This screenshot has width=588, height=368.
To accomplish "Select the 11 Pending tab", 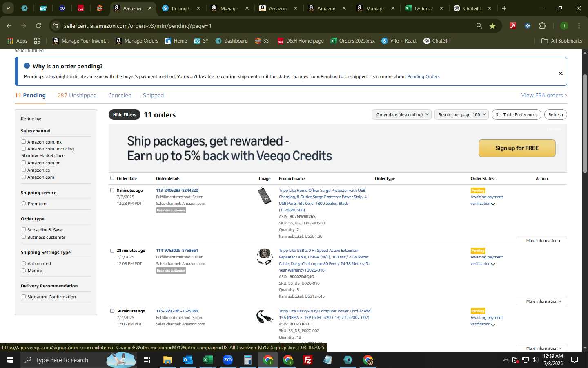I will click(x=30, y=95).
